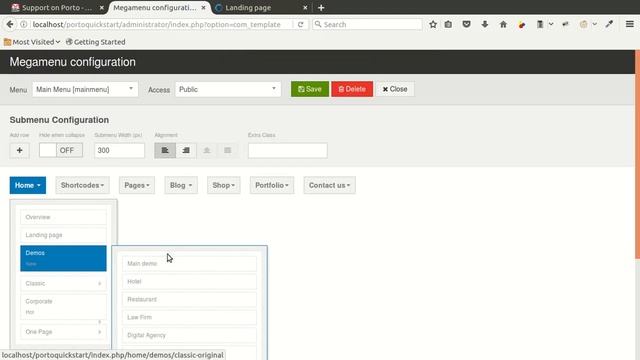This screenshot has height=360, width=640.
Task: Select the center alignment icon
Action: click(x=207, y=150)
